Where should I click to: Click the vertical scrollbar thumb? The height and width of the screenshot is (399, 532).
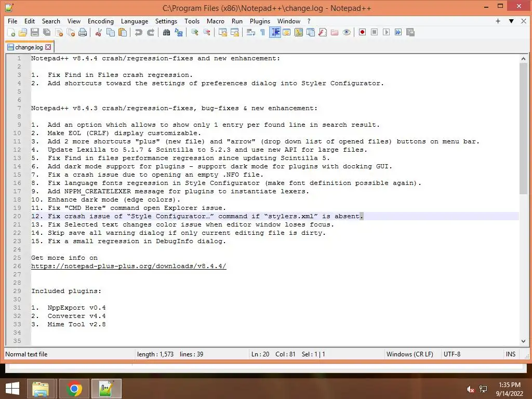[523, 129]
